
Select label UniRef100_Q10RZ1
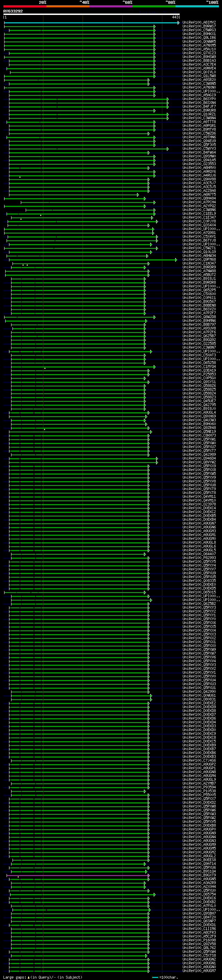tap(199, 114)
